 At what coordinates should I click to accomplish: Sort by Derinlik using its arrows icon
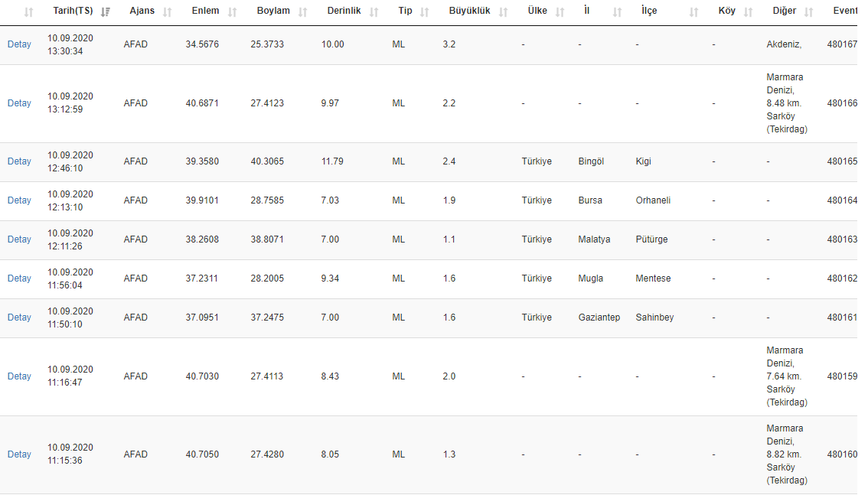pos(374,12)
